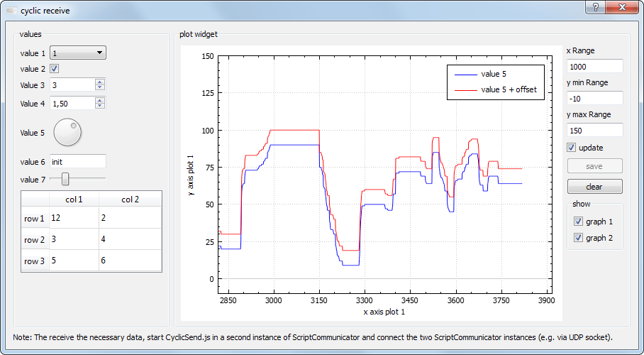Toggle the update checkbox
Image resolution: width=644 pixels, height=355 pixels.
[x=572, y=147]
